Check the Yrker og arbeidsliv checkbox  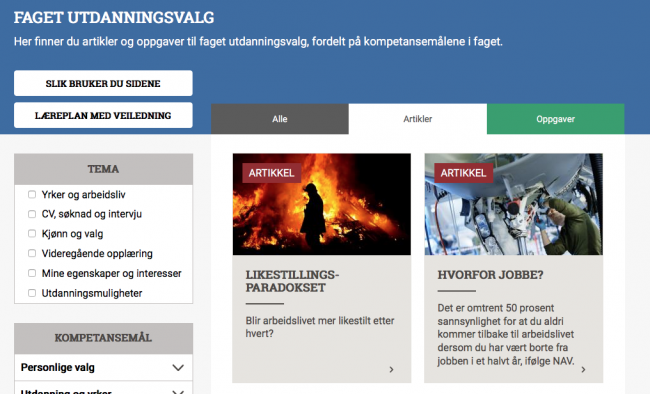point(32,195)
